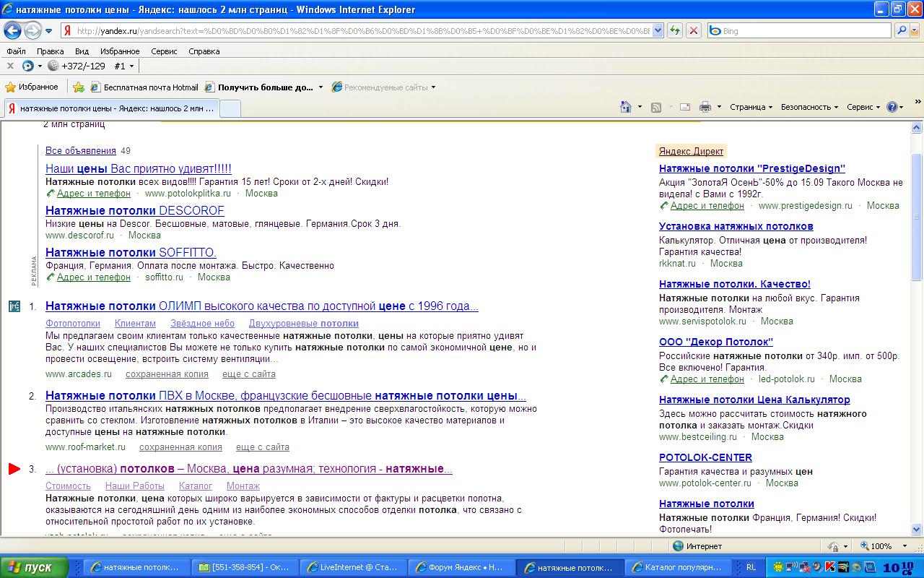Run search with the magnifier icon
The width and height of the screenshot is (924, 578).
coord(902,31)
